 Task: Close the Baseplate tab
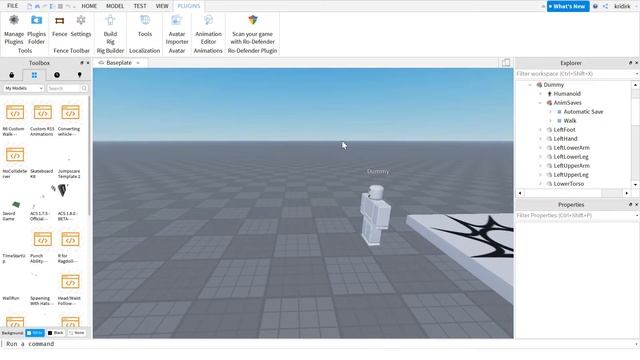pyautogui.click(x=138, y=63)
